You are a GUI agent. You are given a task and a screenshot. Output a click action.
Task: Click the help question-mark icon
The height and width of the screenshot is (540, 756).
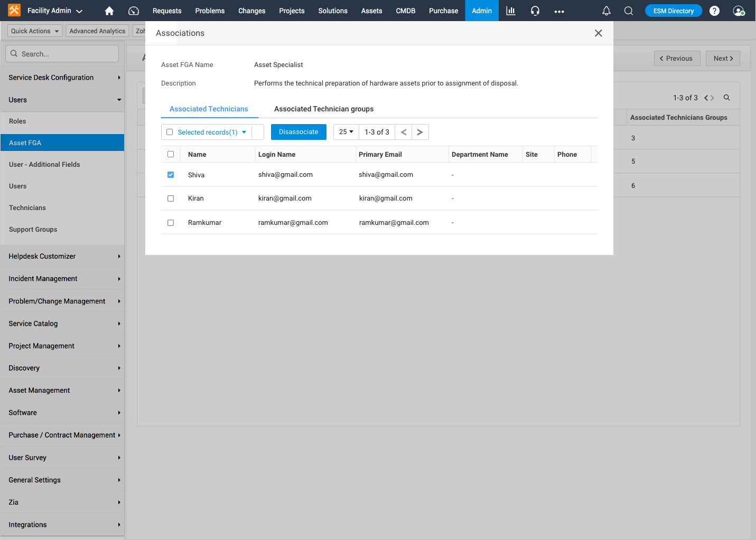click(714, 11)
